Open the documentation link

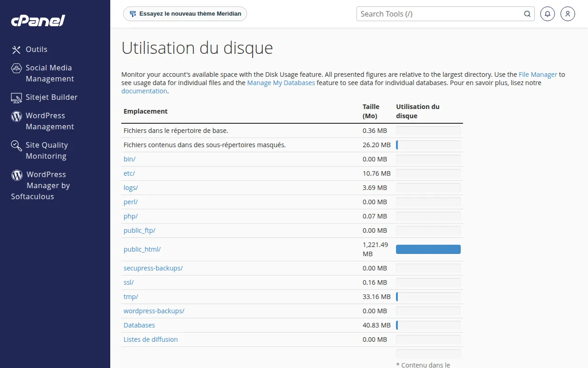[x=144, y=91]
